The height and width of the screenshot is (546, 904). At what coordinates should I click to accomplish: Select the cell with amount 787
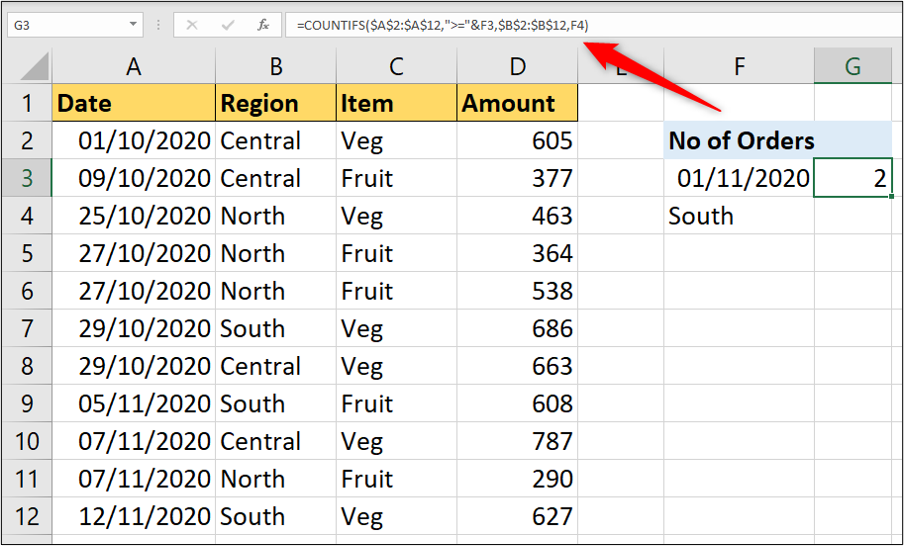[x=516, y=442]
